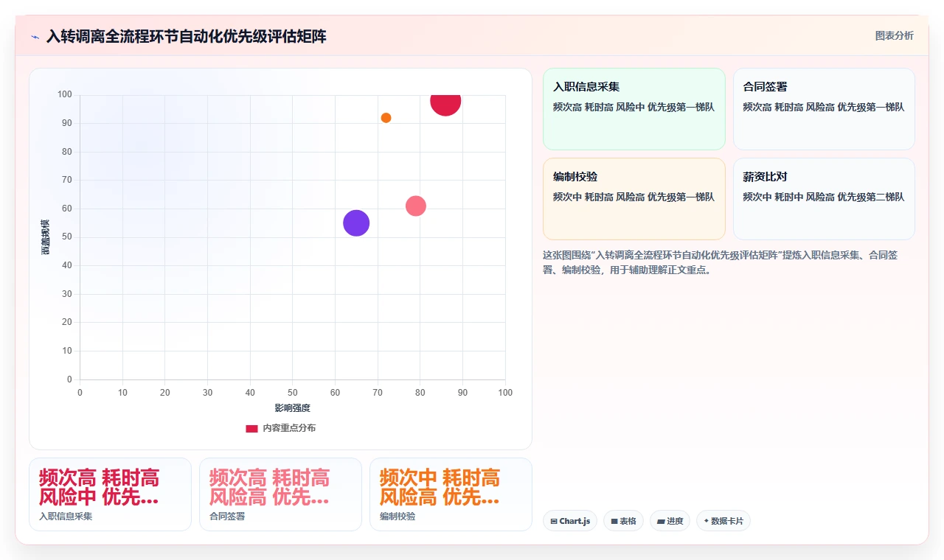Viewport: 944px width, 560px height.
Task: Click the Chart.js tag chip
Action: pyautogui.click(x=570, y=521)
